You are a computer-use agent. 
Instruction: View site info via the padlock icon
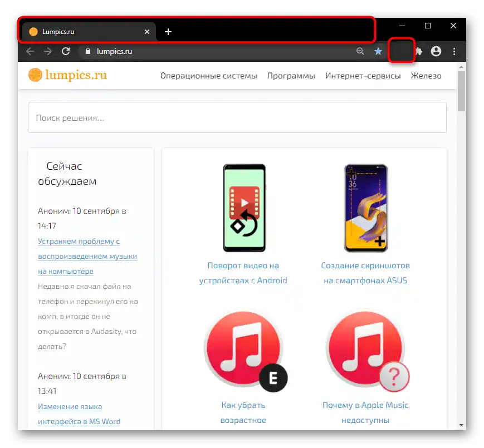pyautogui.click(x=88, y=51)
